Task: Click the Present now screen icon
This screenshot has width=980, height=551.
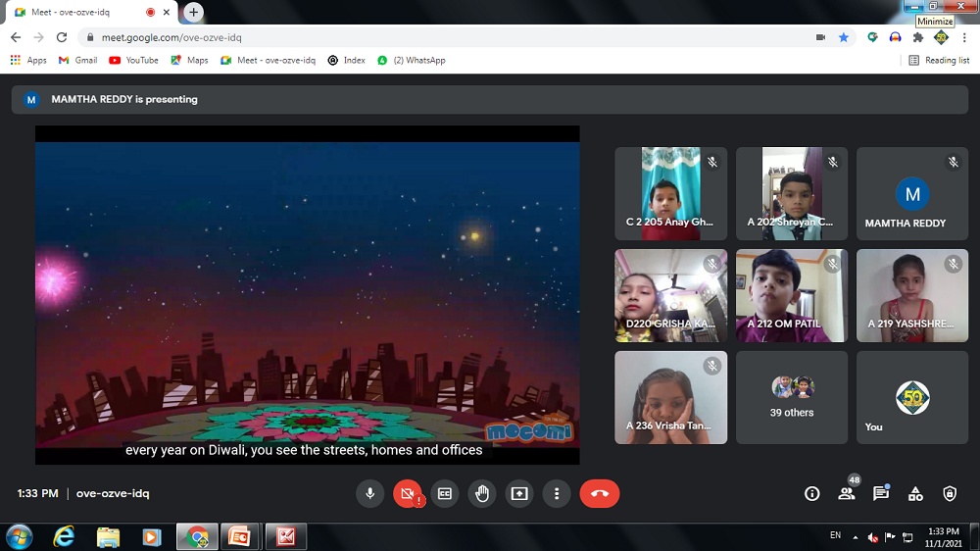Action: coord(518,494)
